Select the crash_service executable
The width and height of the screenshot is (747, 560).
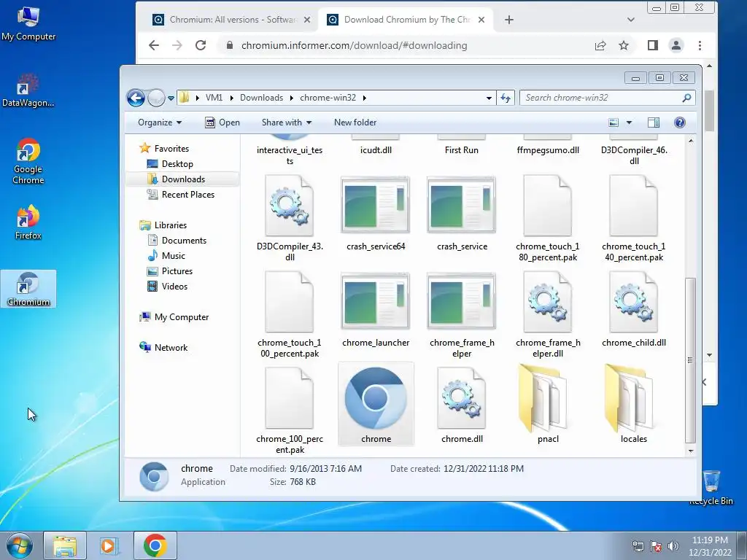[462, 214]
